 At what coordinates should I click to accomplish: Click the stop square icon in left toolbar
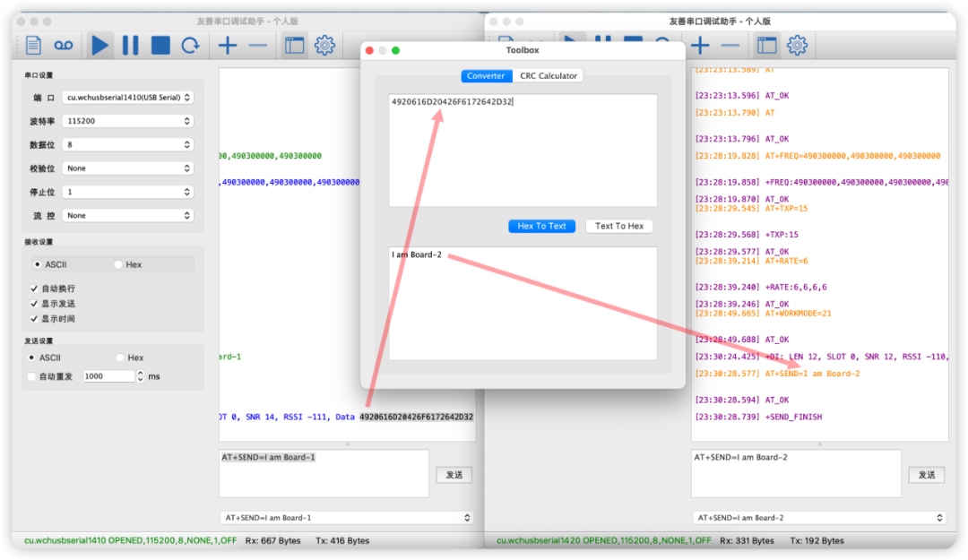[160, 45]
